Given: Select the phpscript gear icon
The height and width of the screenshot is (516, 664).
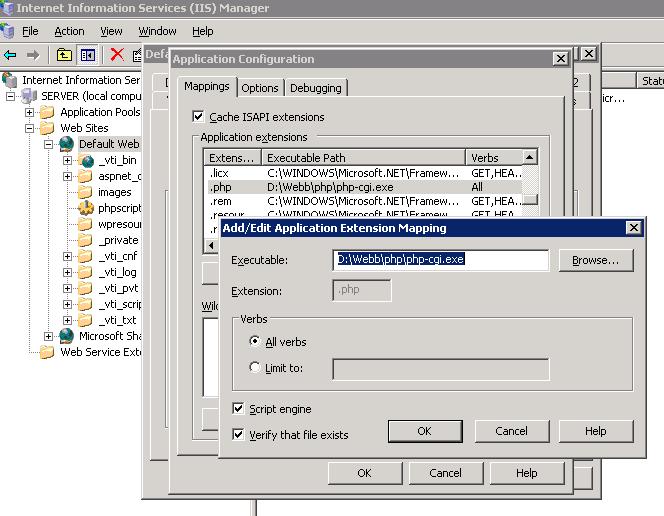Looking at the screenshot, I should coord(86,208).
